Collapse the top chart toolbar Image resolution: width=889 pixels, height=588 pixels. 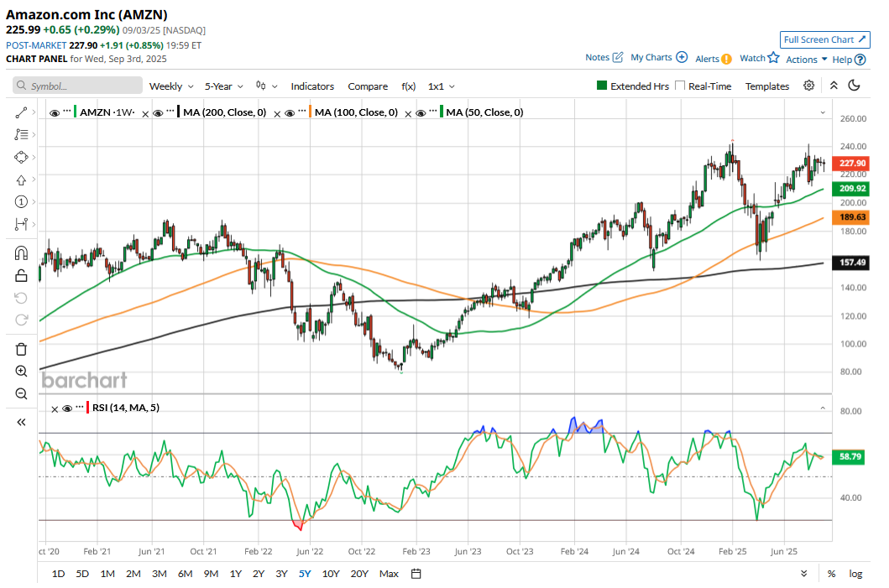pyautogui.click(x=834, y=86)
